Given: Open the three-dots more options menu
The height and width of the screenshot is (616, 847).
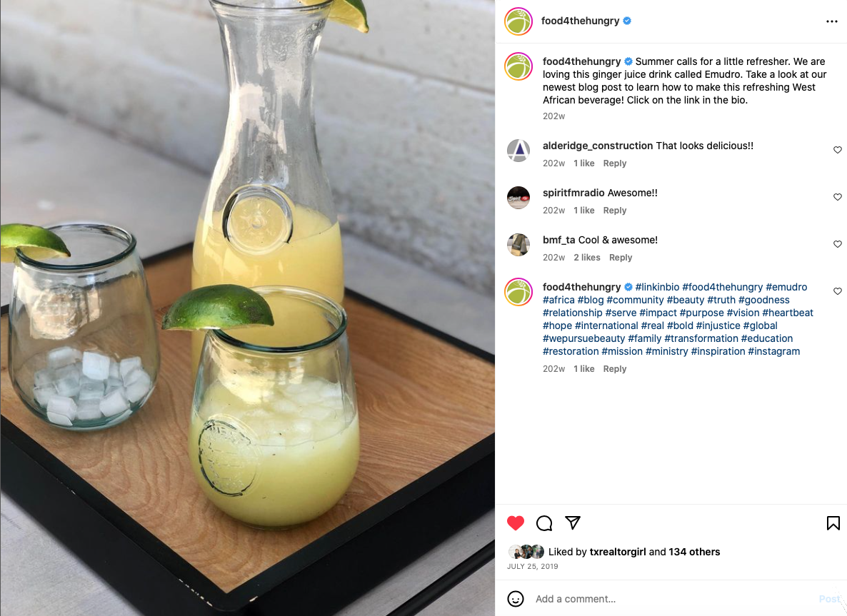Looking at the screenshot, I should point(831,21).
